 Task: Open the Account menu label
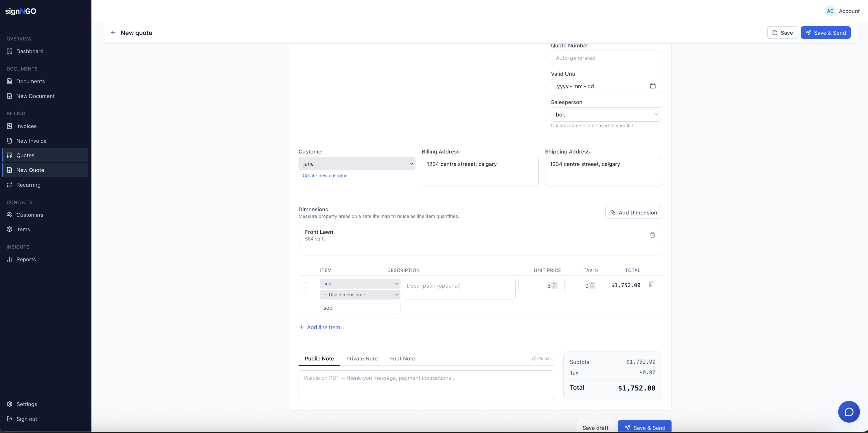tap(849, 11)
